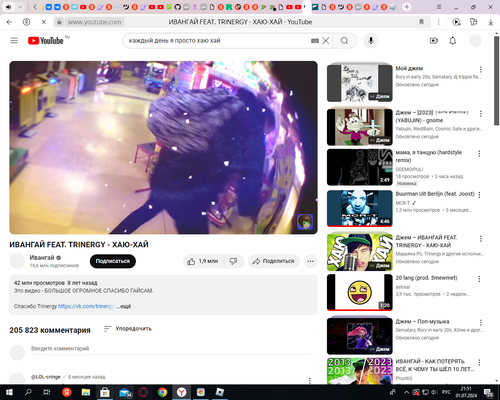Open Microsoft Store from taskbar
Viewport: 500px width, 400px height.
pos(105,392)
